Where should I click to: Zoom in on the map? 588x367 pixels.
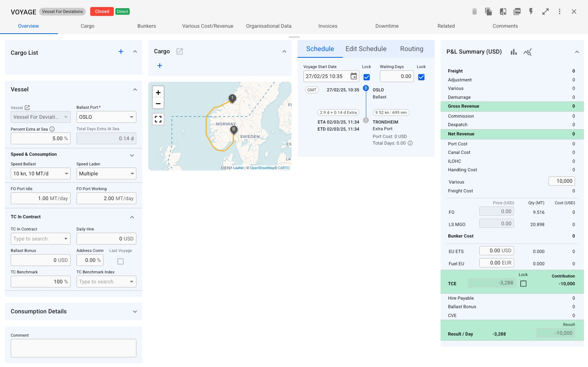click(x=158, y=92)
